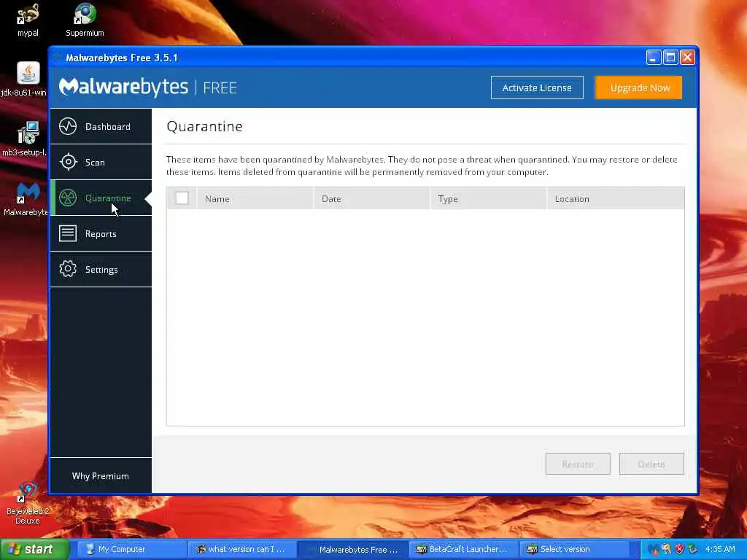Switch to the Reports tab
The height and width of the screenshot is (560, 747).
[x=101, y=233]
